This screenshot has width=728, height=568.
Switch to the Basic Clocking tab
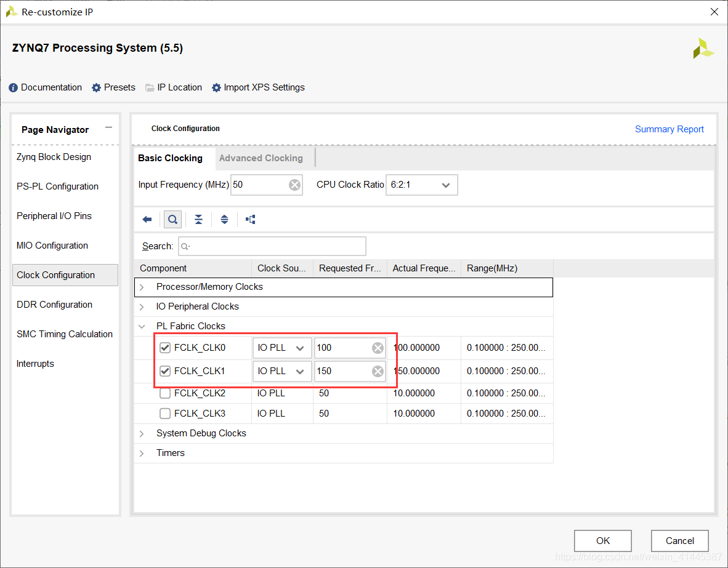171,158
